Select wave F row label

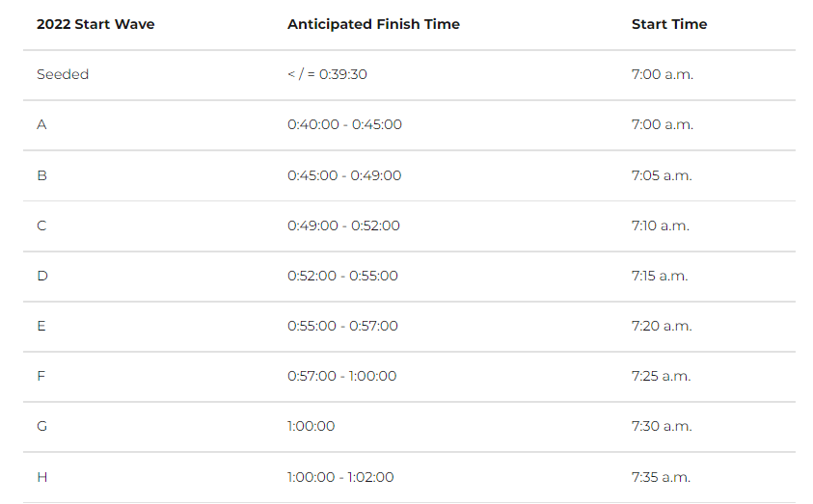pos(41,376)
